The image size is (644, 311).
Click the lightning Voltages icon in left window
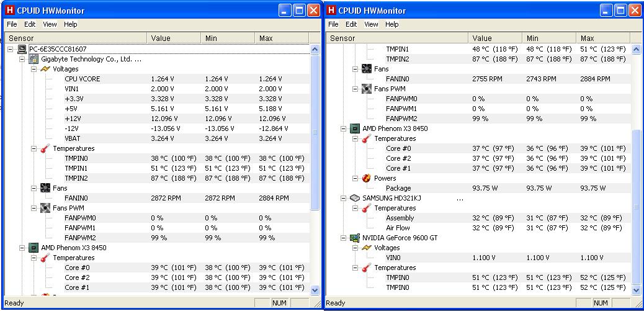(x=45, y=69)
